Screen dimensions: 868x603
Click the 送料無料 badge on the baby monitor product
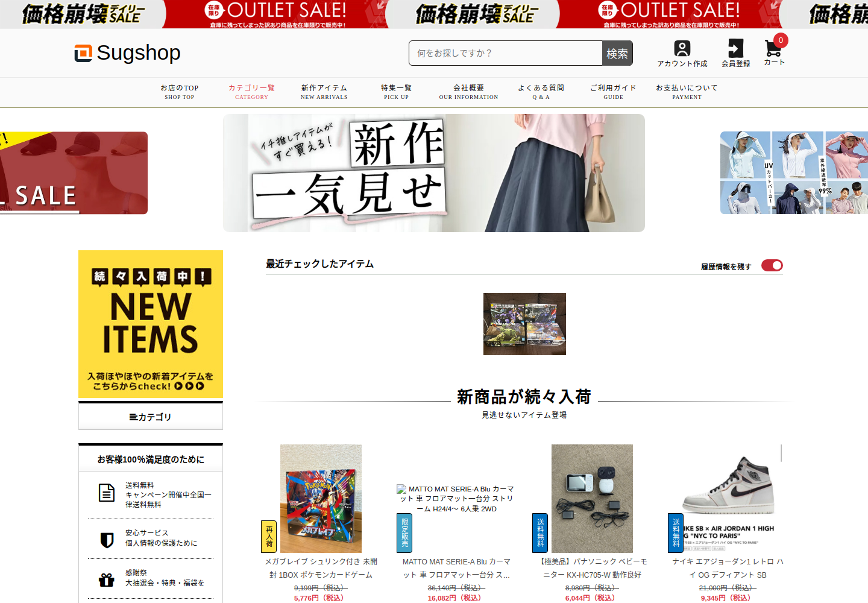click(x=540, y=532)
